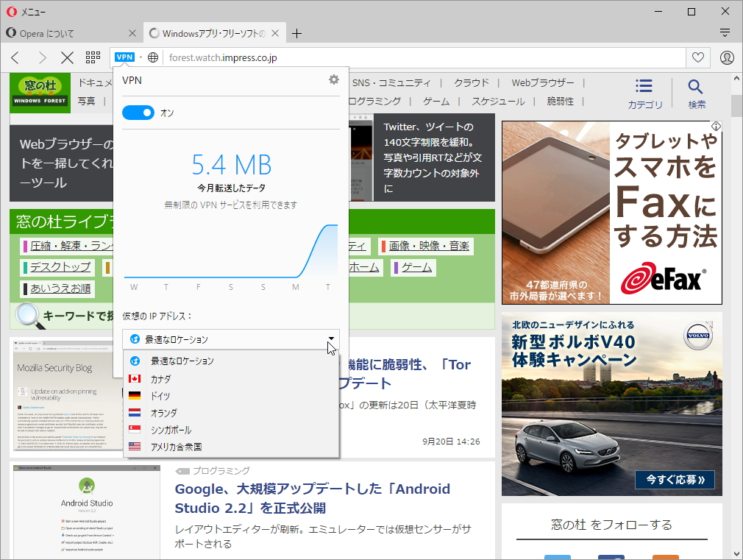Open the Android Studio 2.2 article headline

[312, 498]
